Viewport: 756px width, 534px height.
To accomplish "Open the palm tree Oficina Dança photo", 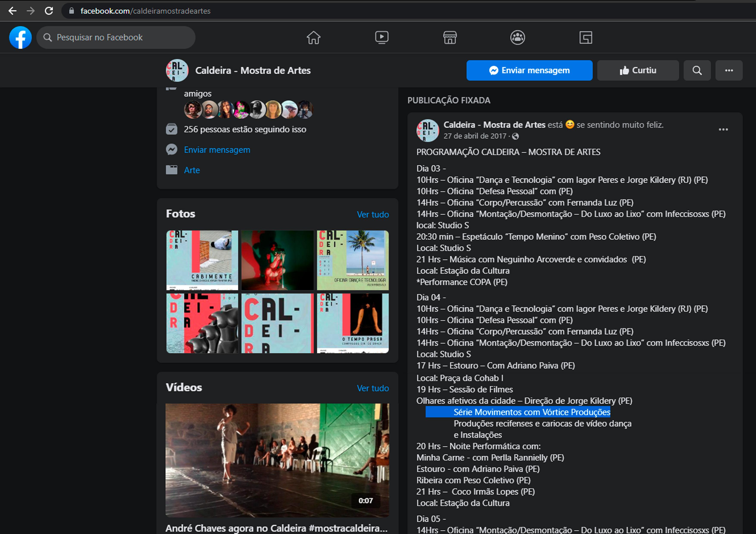I will (x=353, y=260).
